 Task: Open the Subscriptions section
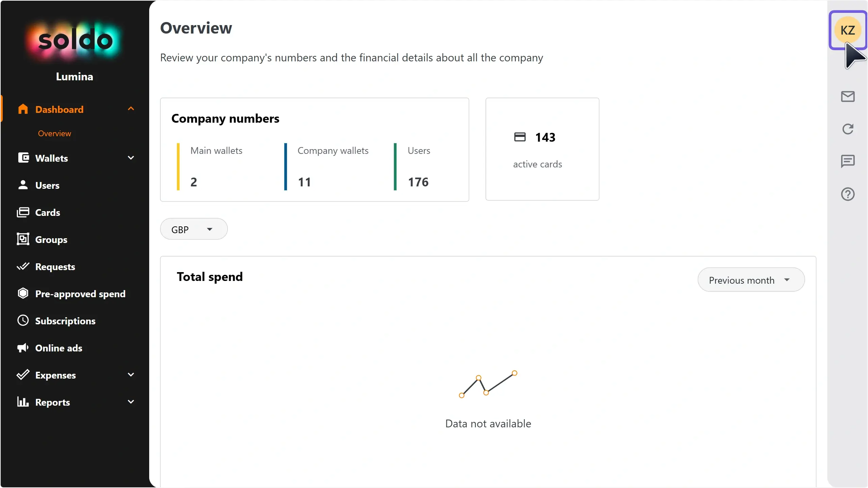pos(65,321)
